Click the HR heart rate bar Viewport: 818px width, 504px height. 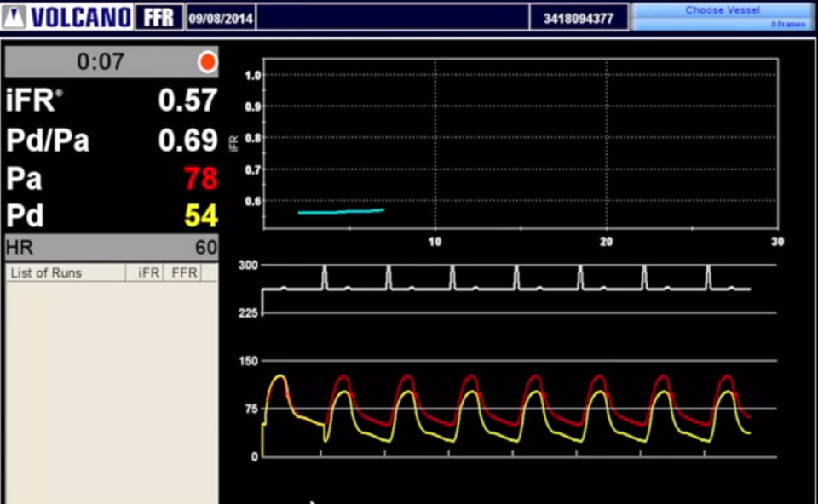112,248
